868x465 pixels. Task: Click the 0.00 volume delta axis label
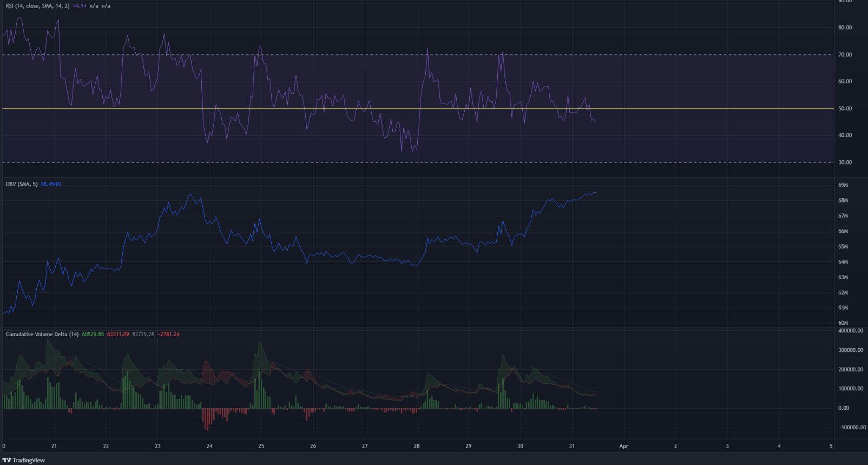point(843,408)
